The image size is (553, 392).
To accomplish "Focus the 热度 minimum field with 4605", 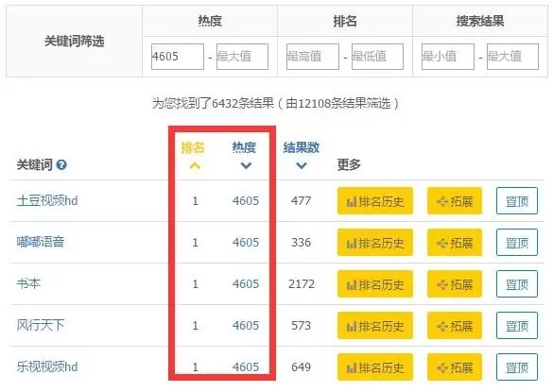I will click(x=178, y=57).
